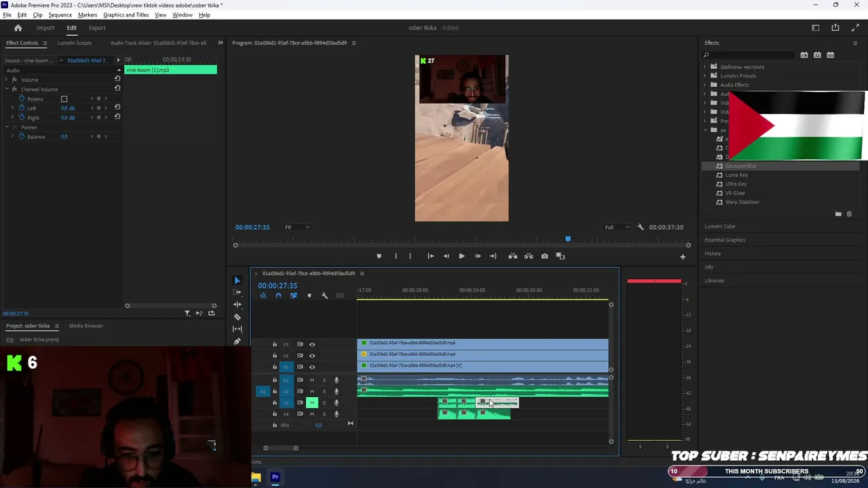The image size is (868, 488).
Task: Enable Bypass checkbox for Channel Volume
Action: coord(64,99)
